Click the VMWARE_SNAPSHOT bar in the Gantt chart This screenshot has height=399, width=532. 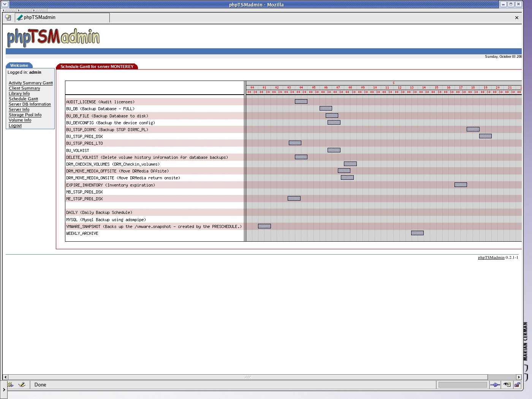point(264,226)
